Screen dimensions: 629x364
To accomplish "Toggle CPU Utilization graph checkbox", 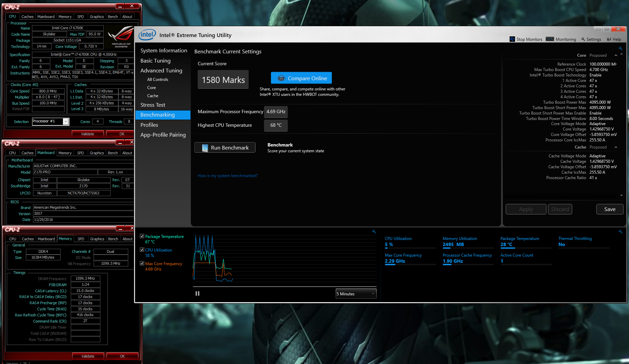I will (142, 250).
